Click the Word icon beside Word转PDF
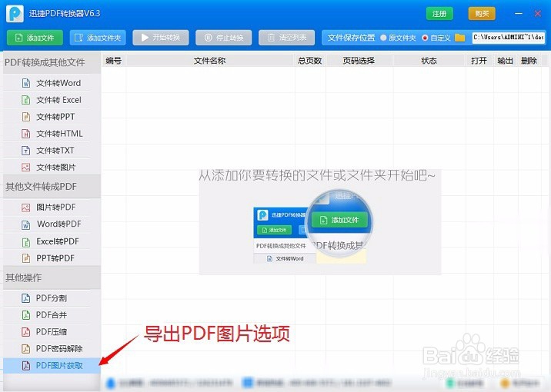 coord(26,224)
